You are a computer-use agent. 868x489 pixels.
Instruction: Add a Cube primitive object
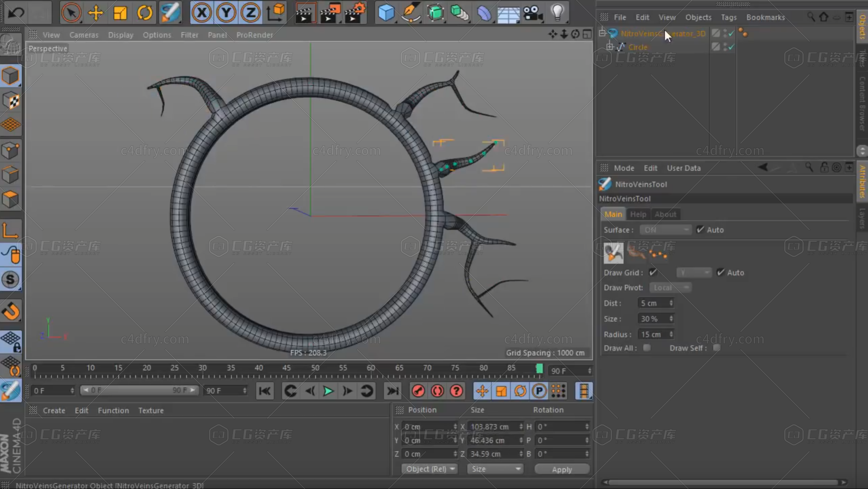pos(386,13)
